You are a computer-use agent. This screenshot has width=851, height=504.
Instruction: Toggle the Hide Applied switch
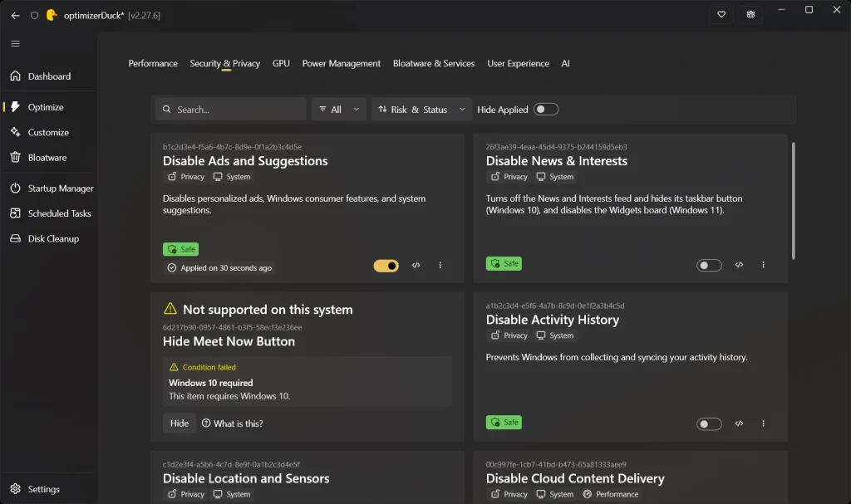[545, 109]
